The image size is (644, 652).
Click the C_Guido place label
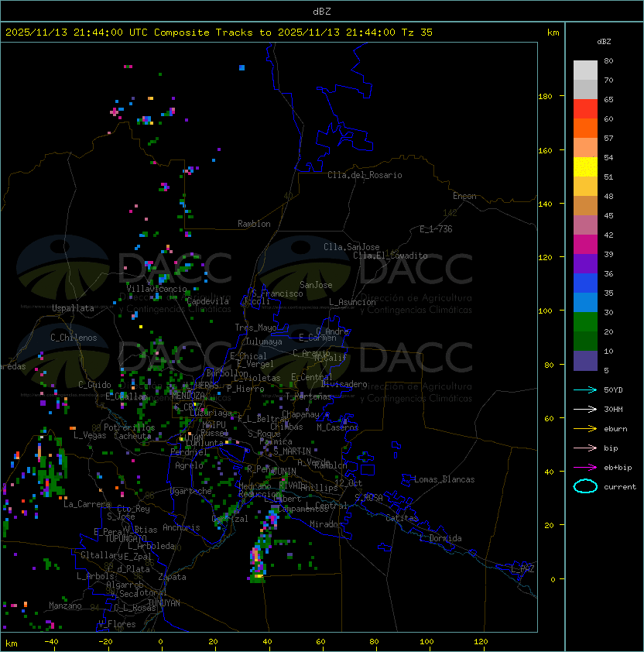94,385
